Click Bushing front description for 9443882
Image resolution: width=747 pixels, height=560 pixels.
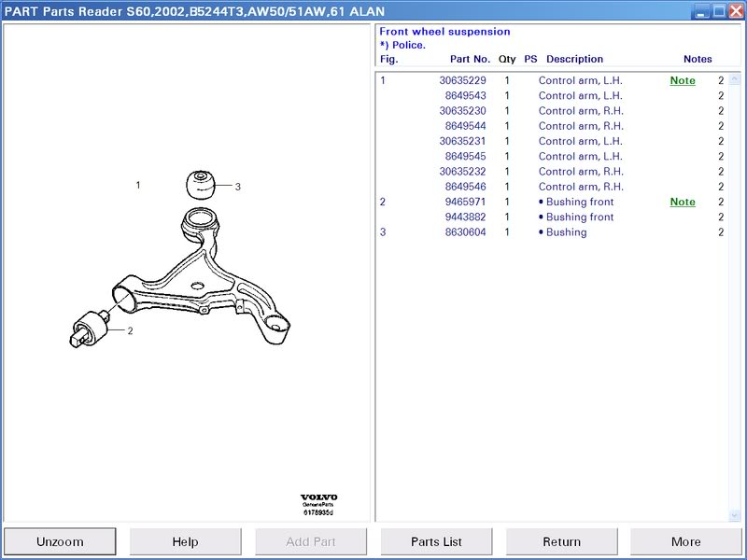(x=580, y=217)
